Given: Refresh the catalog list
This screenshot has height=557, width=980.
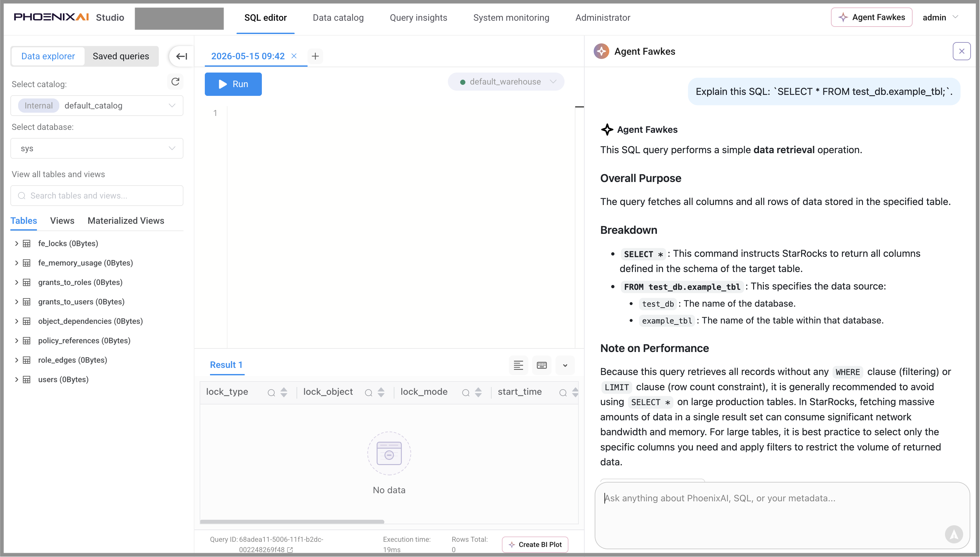Looking at the screenshot, I should click(175, 82).
